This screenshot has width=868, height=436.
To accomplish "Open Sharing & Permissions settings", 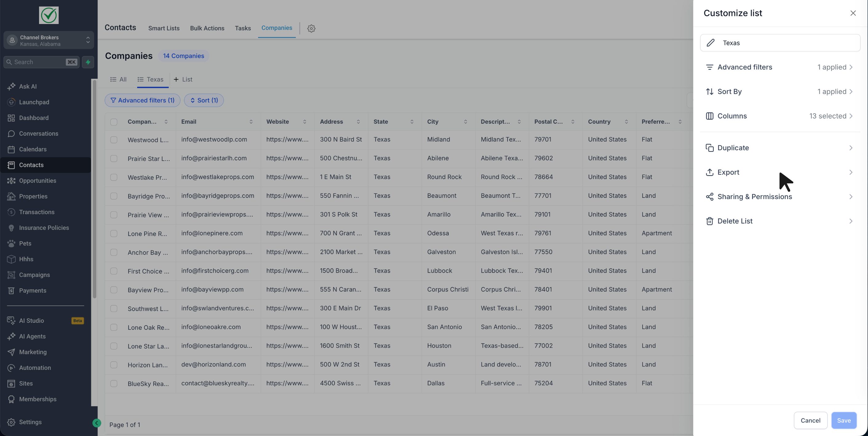I will point(780,197).
